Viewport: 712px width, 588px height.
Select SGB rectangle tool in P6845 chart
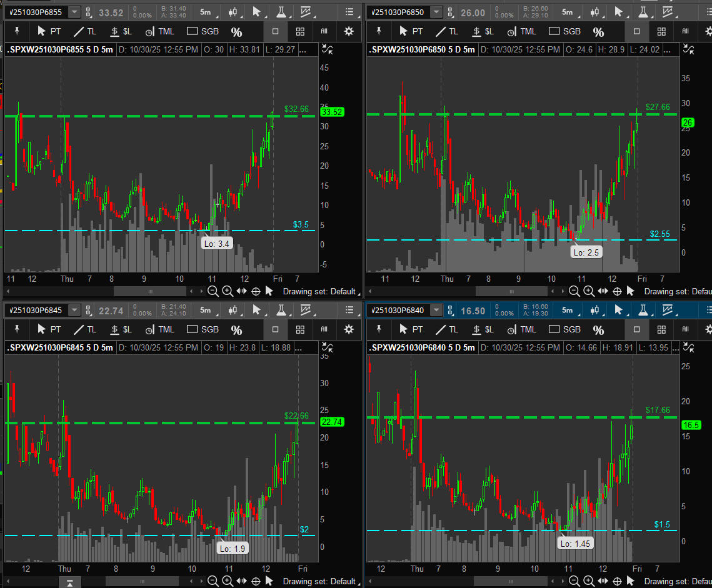203,329
